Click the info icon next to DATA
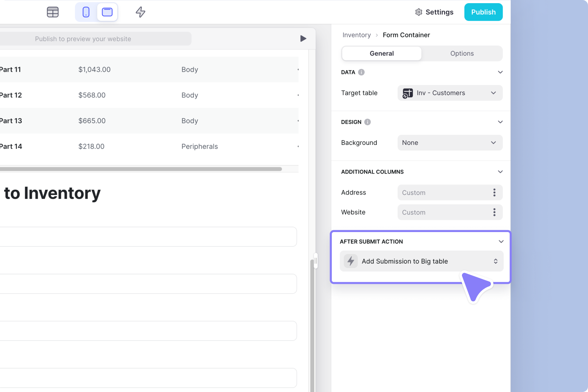588x392 pixels. (362, 72)
